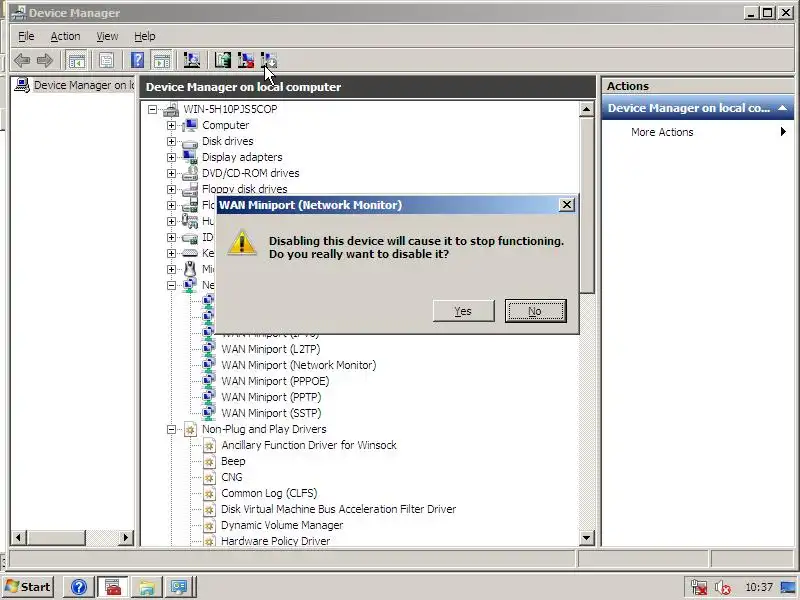
Task: Click the warning triangle icon in dialog
Action: [242, 243]
